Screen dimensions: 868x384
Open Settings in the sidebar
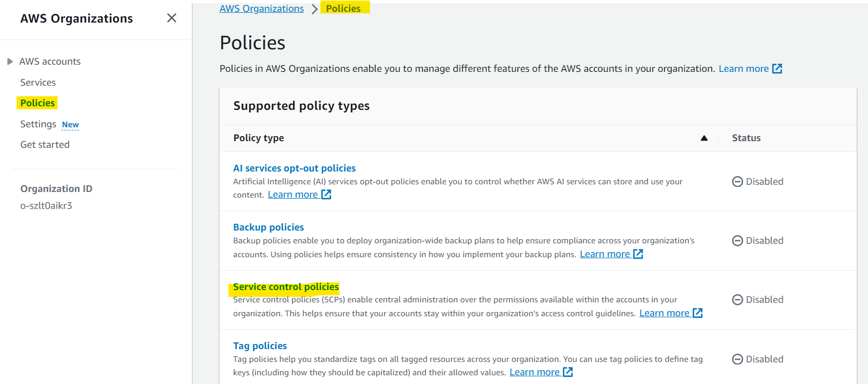(x=38, y=124)
